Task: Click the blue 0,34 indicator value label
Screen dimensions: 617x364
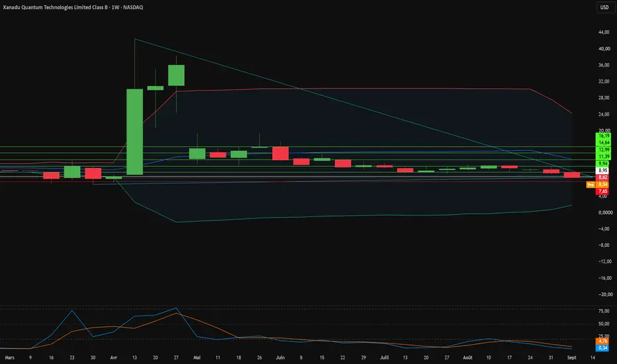Action: click(603, 348)
